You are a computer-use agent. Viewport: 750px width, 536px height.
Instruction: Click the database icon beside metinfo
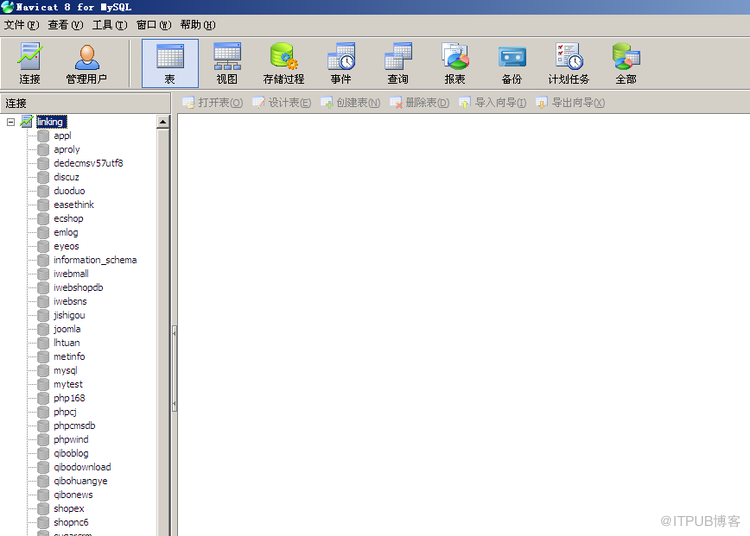[x=44, y=357]
